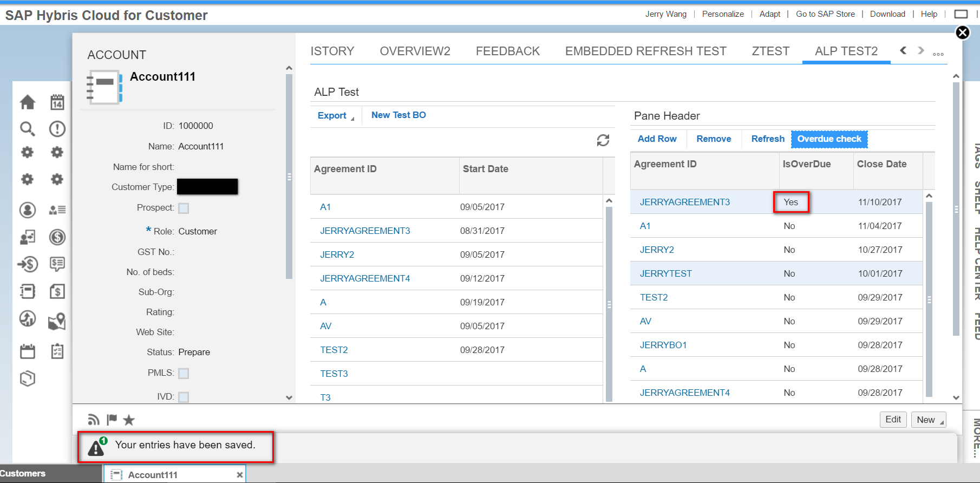
Task: Click the screen layout icon next to Help
Action: (961, 14)
